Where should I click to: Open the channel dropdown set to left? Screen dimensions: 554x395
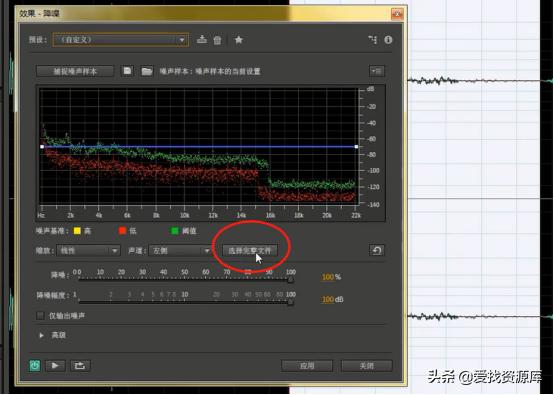[x=180, y=250]
